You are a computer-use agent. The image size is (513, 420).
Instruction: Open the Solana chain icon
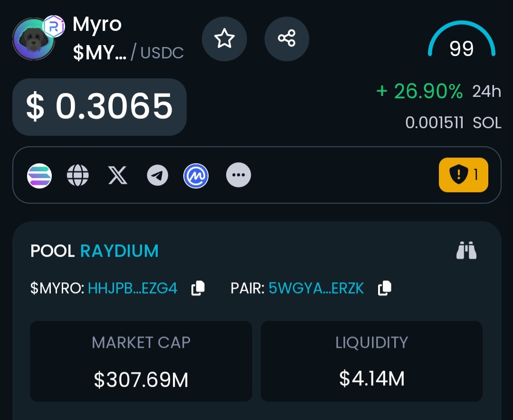(x=39, y=176)
